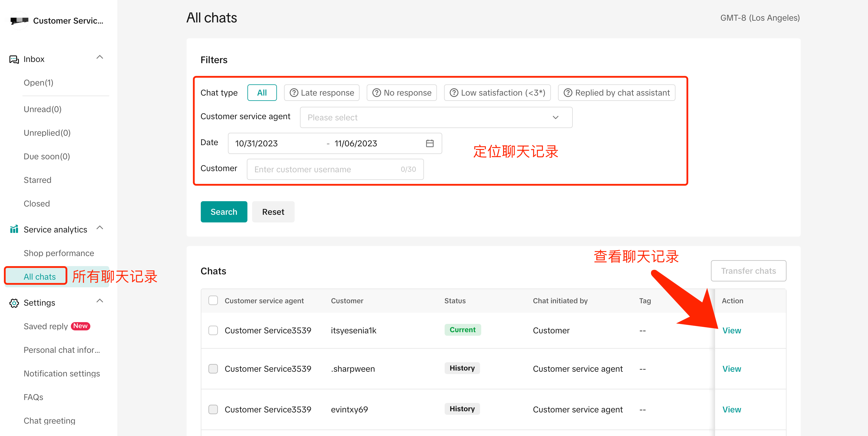This screenshot has width=868, height=436.
Task: Open the date range calendar icon
Action: (429, 143)
